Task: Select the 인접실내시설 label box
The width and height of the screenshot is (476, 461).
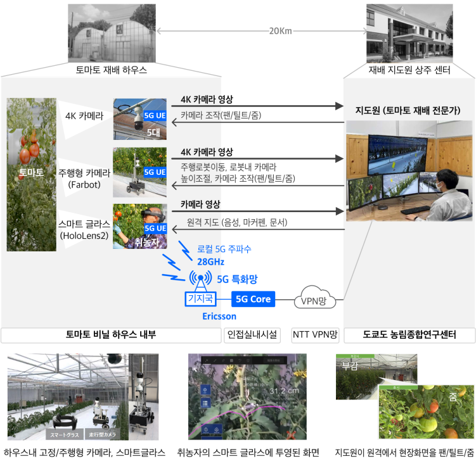Action: pyautogui.click(x=252, y=335)
